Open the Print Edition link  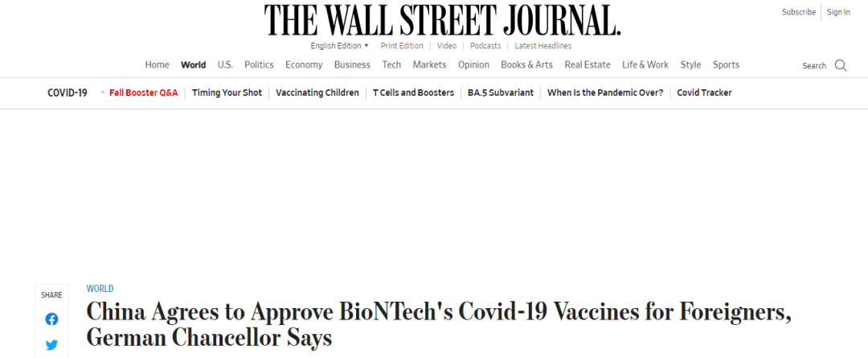click(x=402, y=46)
